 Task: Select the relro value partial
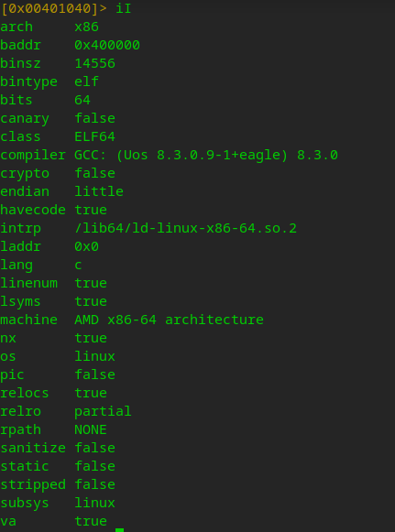point(103,411)
